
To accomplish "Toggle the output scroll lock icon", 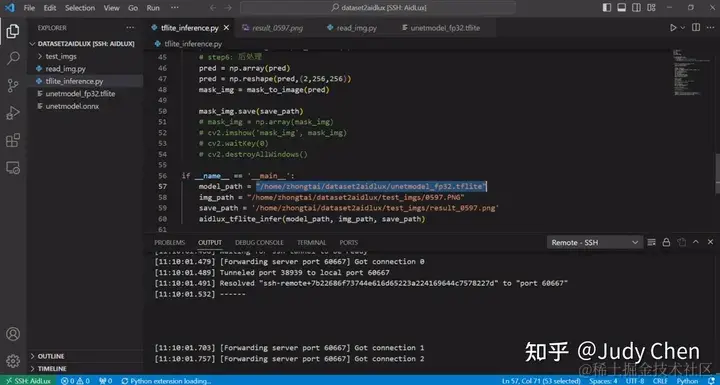I will pyautogui.click(x=666, y=242).
